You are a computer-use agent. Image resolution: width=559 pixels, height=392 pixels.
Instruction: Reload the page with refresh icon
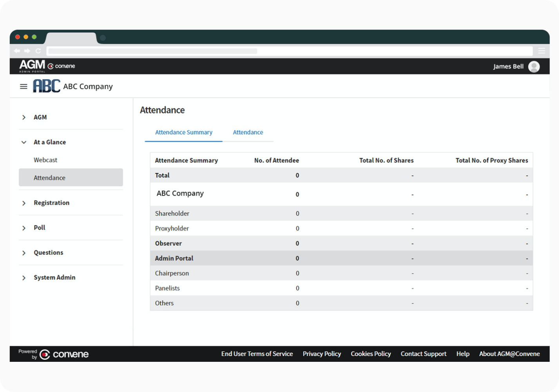click(38, 51)
